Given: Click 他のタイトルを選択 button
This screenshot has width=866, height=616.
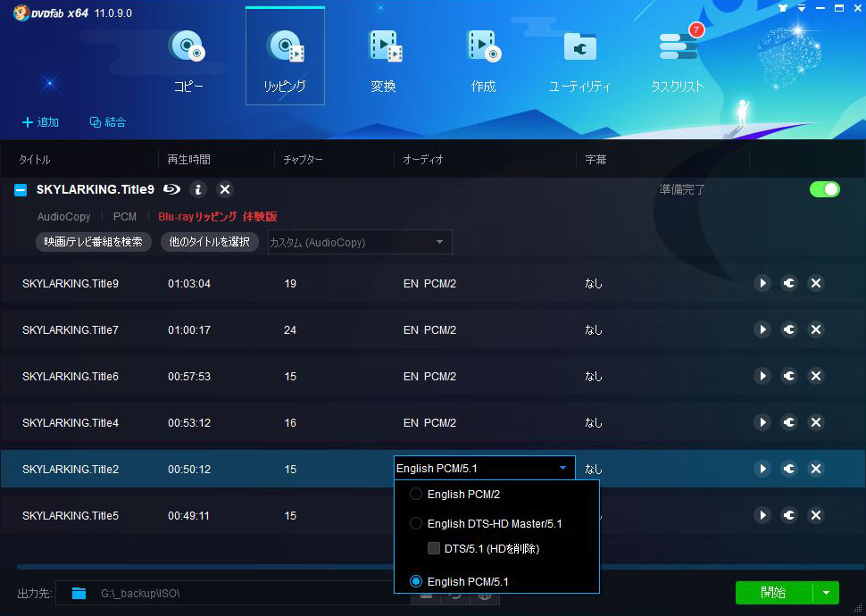Looking at the screenshot, I should pyautogui.click(x=209, y=242).
